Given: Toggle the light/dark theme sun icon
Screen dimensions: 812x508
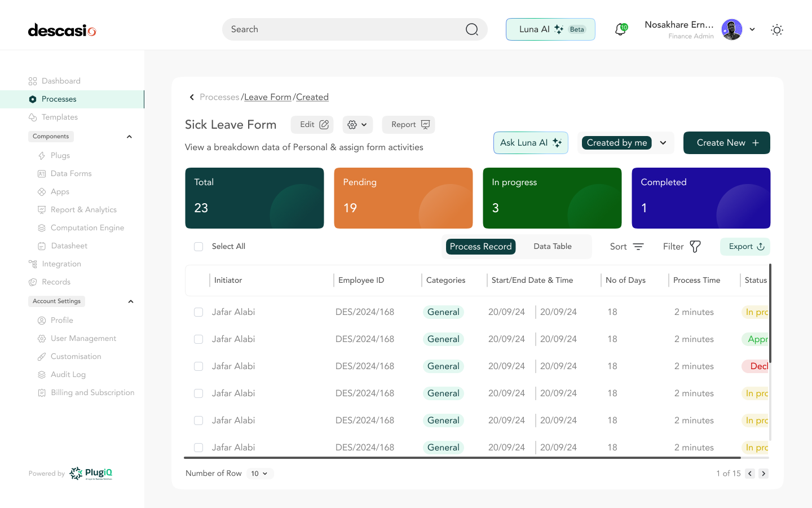Looking at the screenshot, I should tap(776, 30).
